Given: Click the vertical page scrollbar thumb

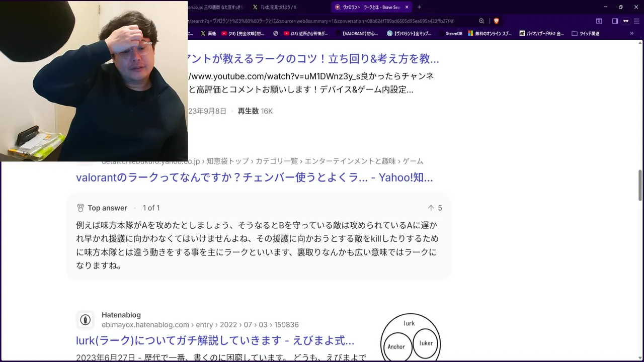Looking at the screenshot, I should pos(640,186).
